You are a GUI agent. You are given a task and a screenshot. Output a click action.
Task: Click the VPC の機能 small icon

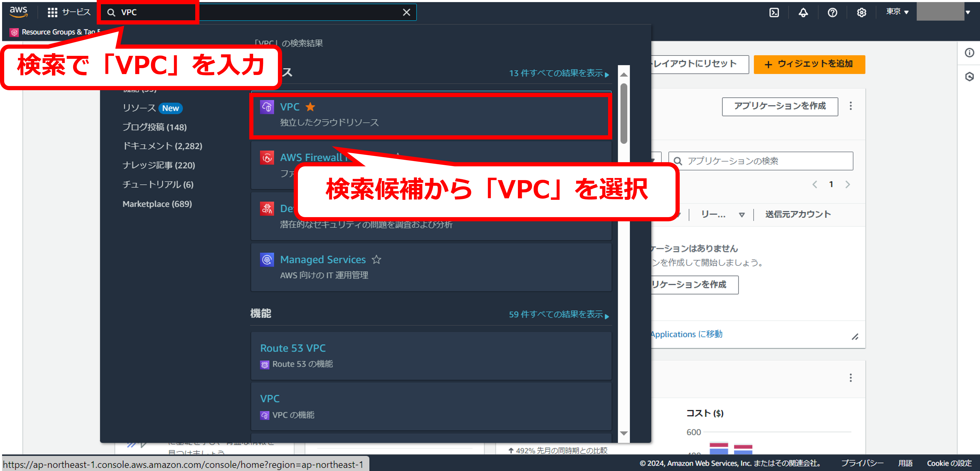pos(264,415)
